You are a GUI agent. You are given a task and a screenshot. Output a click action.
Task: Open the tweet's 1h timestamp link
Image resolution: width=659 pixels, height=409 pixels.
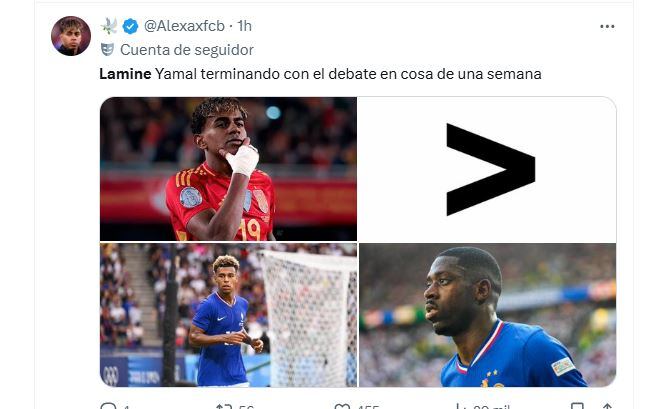[245, 26]
